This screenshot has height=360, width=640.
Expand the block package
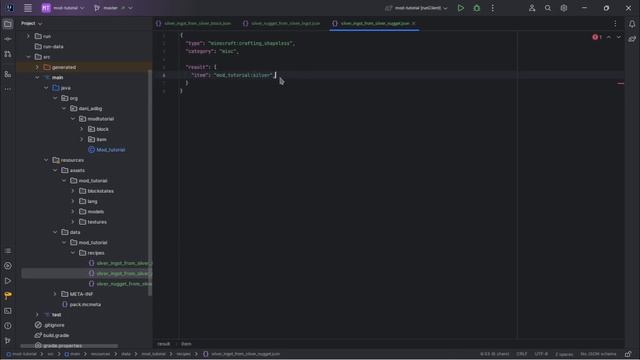pos(82,129)
